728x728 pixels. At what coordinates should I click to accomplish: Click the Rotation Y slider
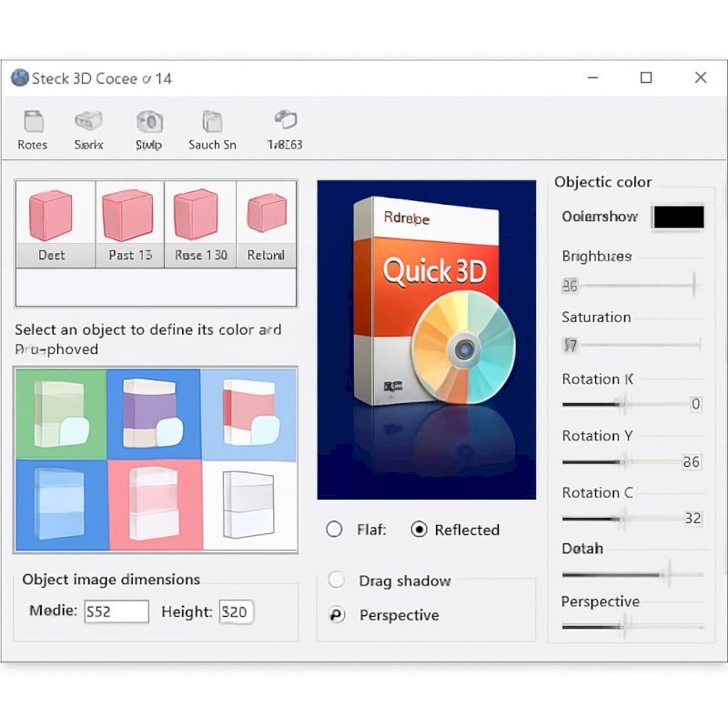click(622, 462)
